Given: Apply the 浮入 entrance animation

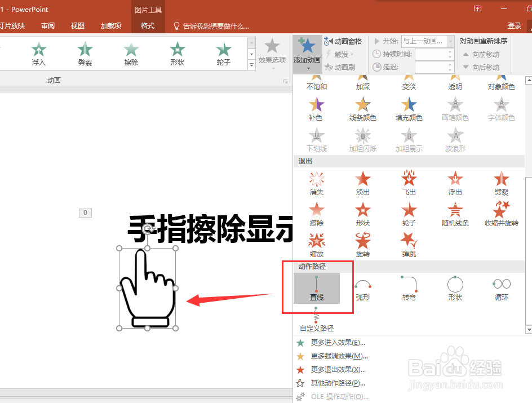Looking at the screenshot, I should click(39, 54).
